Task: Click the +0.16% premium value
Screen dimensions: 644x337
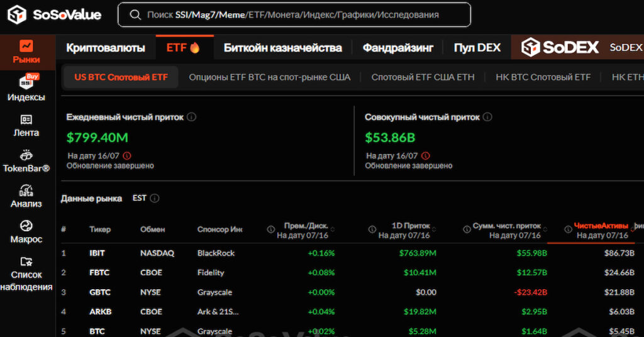Action: [321, 253]
